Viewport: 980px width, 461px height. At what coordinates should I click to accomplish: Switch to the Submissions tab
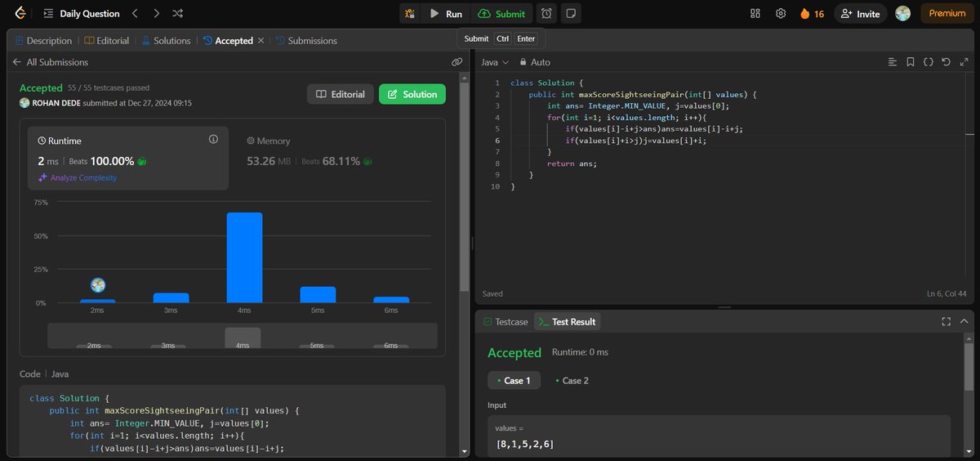pos(306,41)
